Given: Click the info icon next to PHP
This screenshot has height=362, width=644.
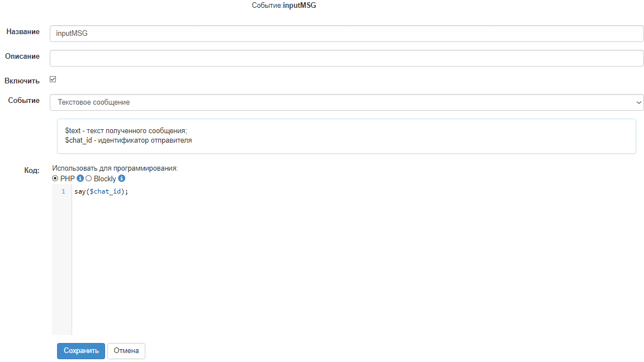Looking at the screenshot, I should click(x=80, y=178).
